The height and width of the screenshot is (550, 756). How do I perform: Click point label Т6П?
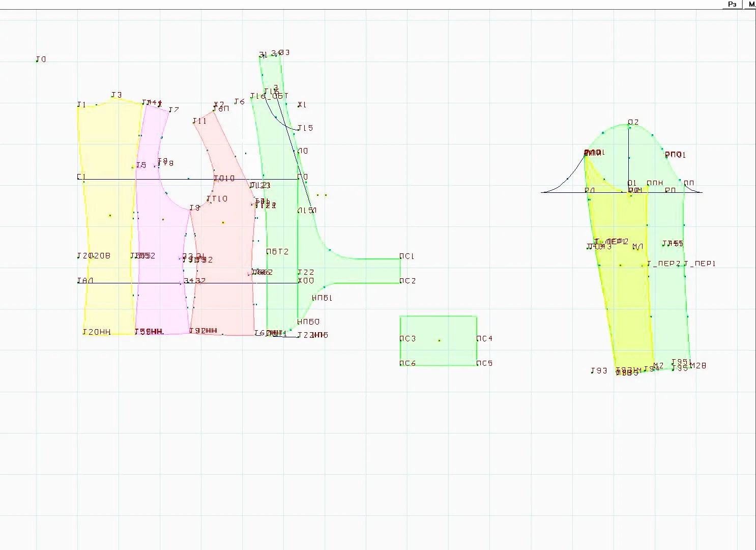pyautogui.click(x=221, y=108)
